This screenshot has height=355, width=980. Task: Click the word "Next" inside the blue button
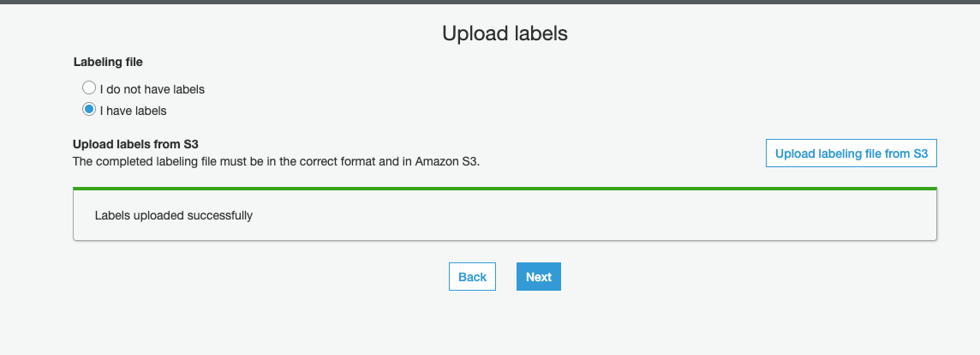(x=539, y=277)
